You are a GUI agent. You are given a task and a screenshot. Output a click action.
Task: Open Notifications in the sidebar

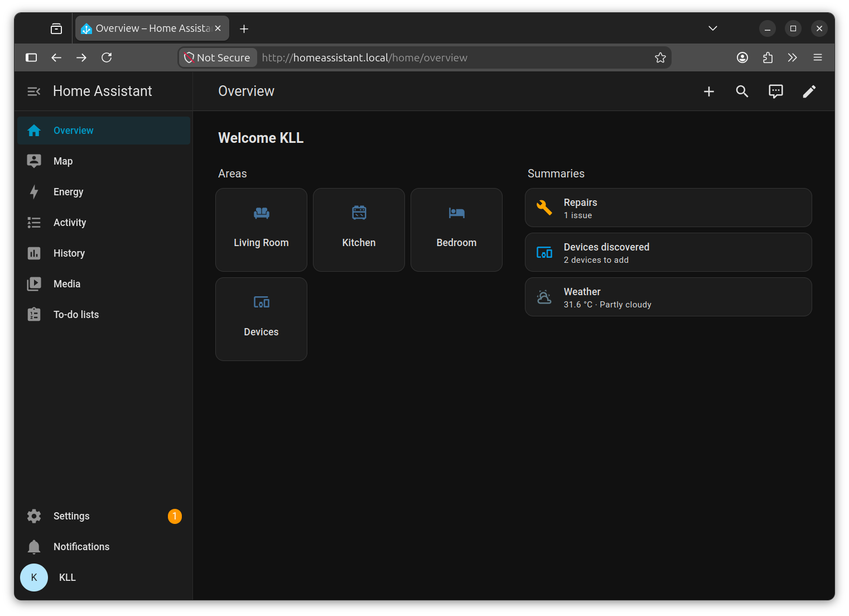pos(104,547)
